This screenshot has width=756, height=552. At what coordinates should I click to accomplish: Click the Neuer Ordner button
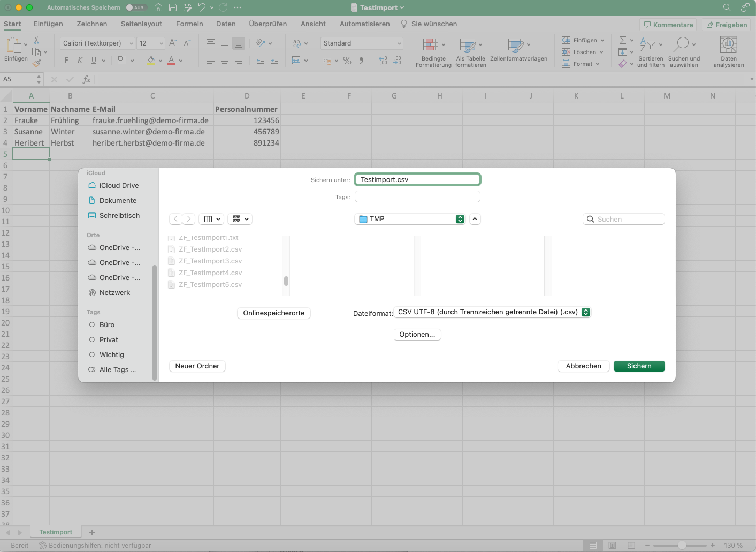[x=197, y=366]
